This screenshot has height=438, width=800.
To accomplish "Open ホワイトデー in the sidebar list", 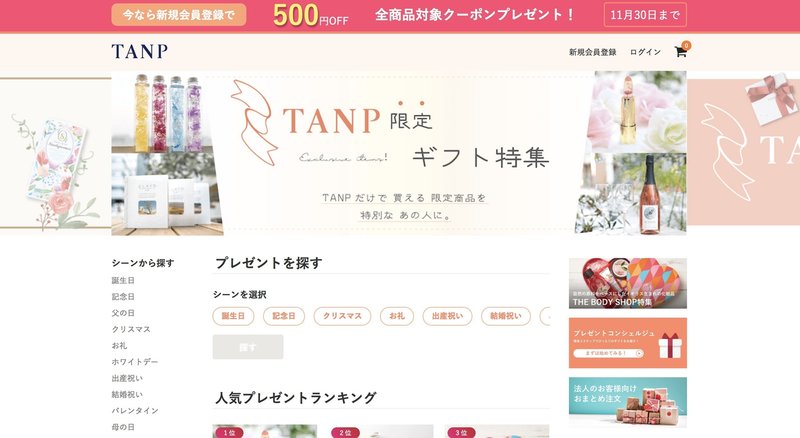I will tap(135, 362).
